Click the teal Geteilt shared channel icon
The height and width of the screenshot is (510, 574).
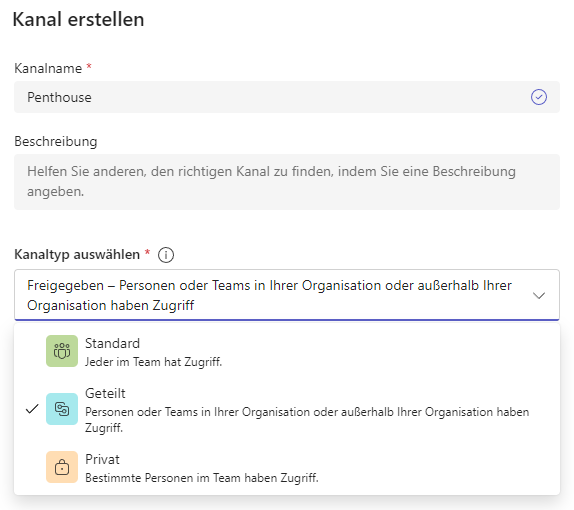[62, 409]
